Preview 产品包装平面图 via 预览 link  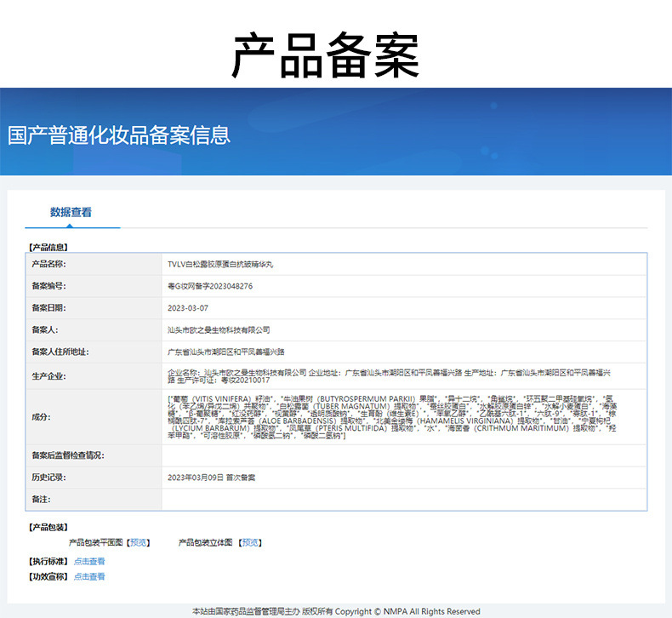coord(139,542)
